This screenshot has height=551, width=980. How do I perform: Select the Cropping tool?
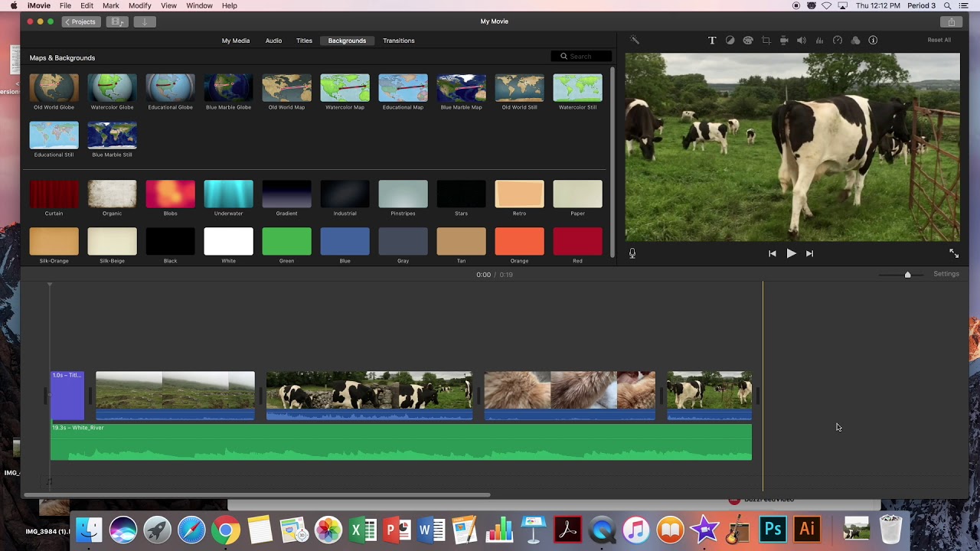coord(766,41)
